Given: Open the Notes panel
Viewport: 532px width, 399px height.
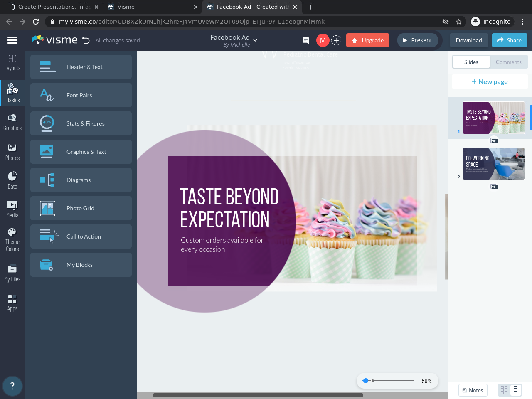Looking at the screenshot, I should (x=473, y=390).
